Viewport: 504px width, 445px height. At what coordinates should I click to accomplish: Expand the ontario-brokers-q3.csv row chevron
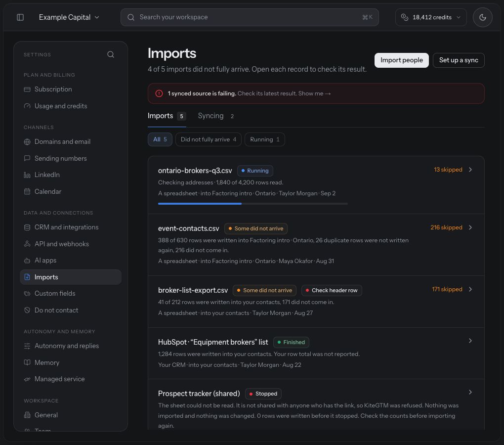[x=470, y=170]
